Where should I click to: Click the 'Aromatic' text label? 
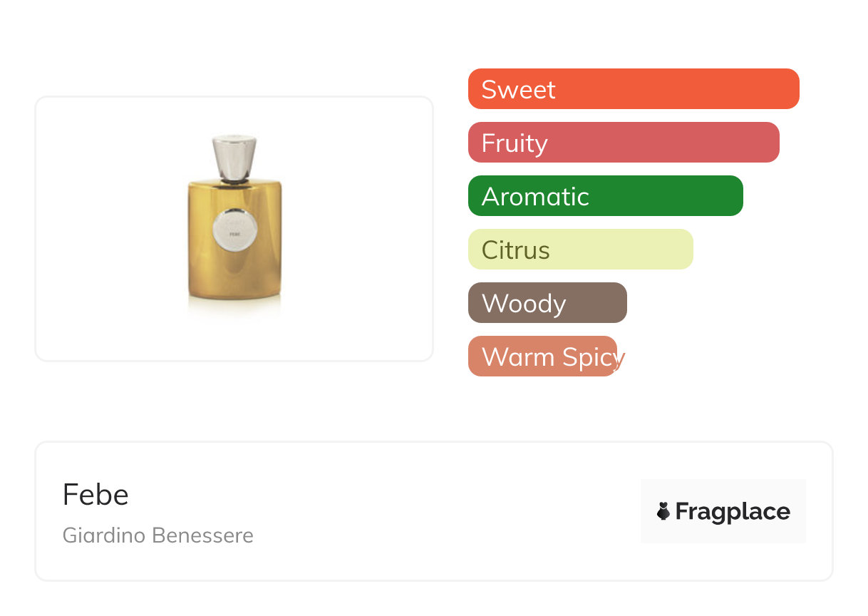pos(535,196)
